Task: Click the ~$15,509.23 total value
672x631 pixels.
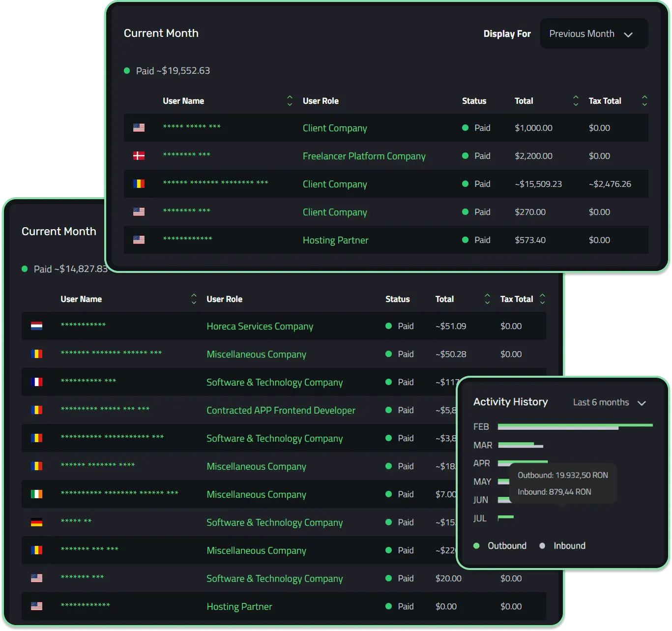Action: tap(538, 184)
